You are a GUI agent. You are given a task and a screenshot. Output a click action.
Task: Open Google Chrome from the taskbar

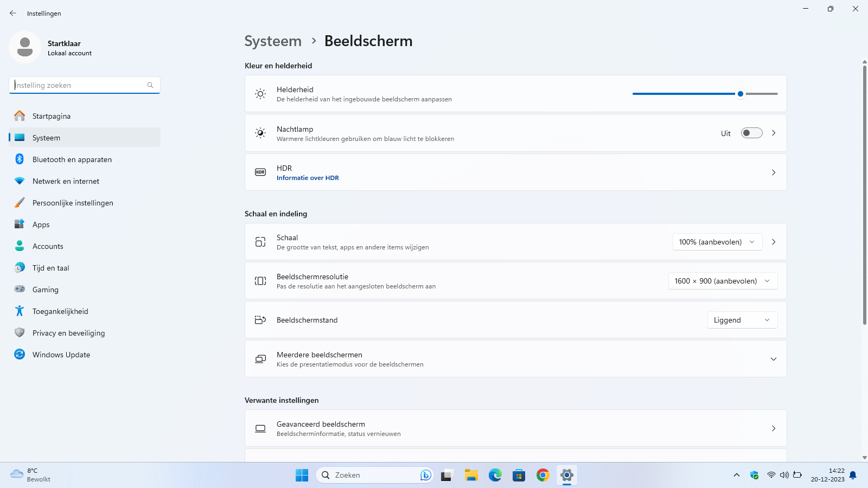[542, 476]
